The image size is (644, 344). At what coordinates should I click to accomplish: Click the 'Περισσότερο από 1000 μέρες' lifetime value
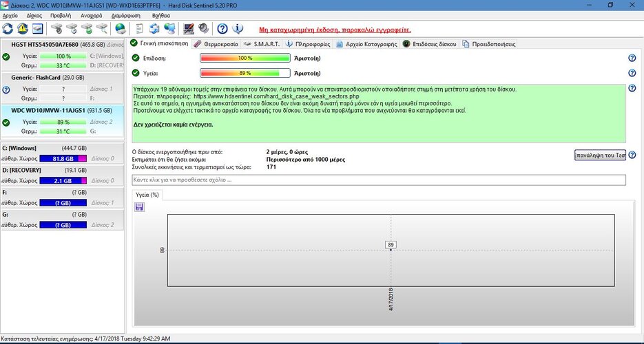coord(306,160)
